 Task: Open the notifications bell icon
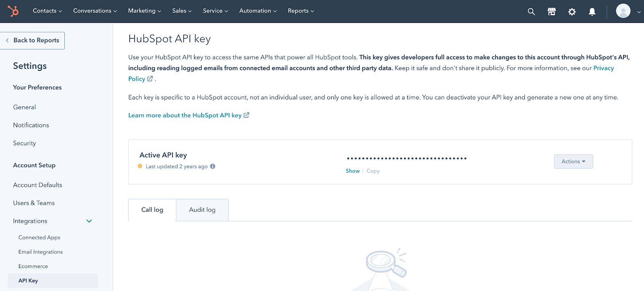[x=592, y=12]
